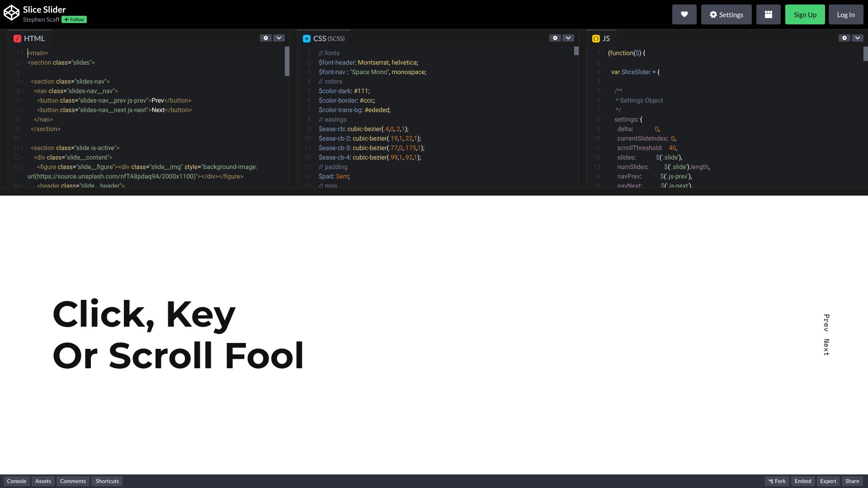Click the vertical Next slide button

pyautogui.click(x=826, y=347)
